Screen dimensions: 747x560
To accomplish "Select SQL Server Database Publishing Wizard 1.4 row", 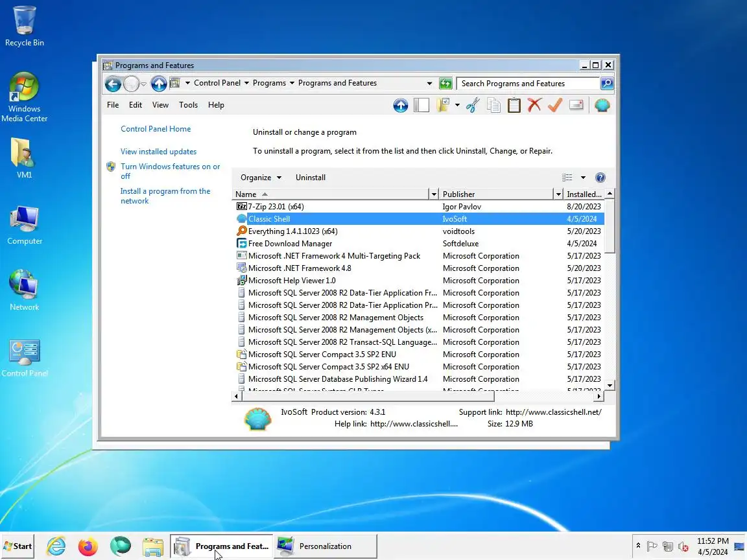I will (418, 380).
